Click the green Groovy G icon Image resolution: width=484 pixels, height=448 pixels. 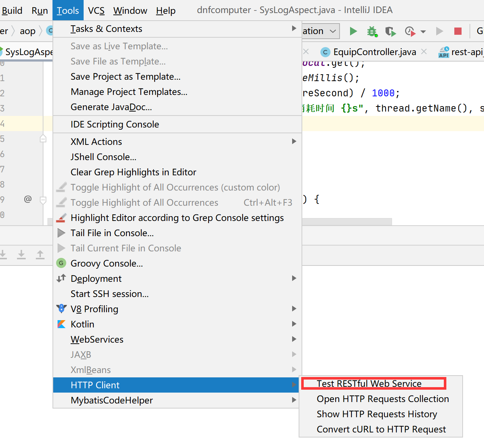pyautogui.click(x=61, y=263)
